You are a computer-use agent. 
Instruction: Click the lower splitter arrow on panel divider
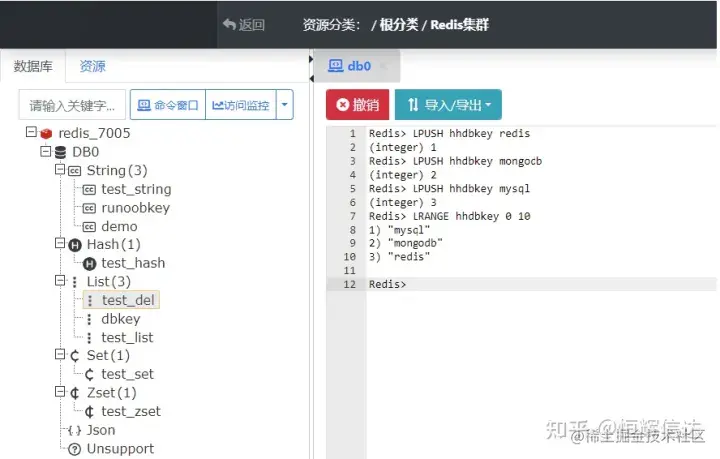(x=311, y=79)
